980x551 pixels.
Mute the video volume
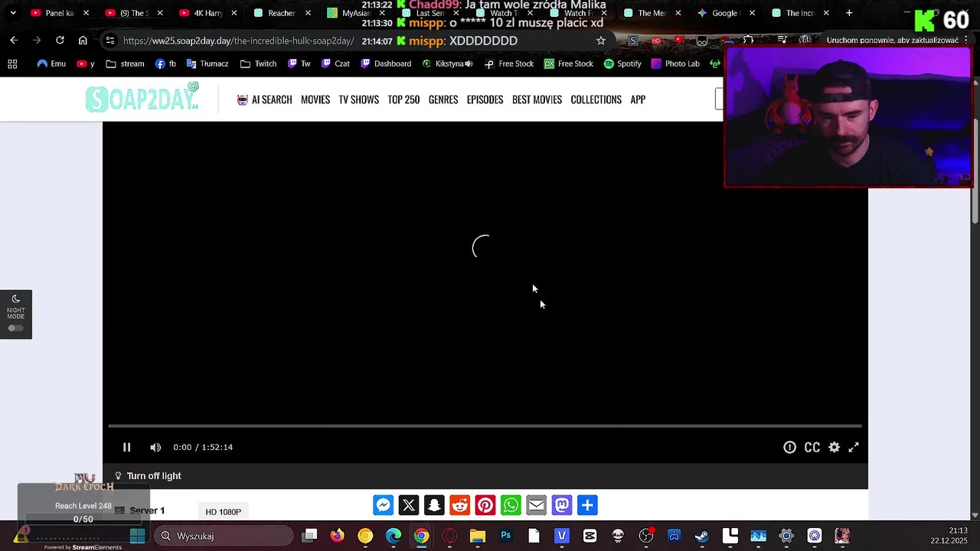pyautogui.click(x=155, y=447)
